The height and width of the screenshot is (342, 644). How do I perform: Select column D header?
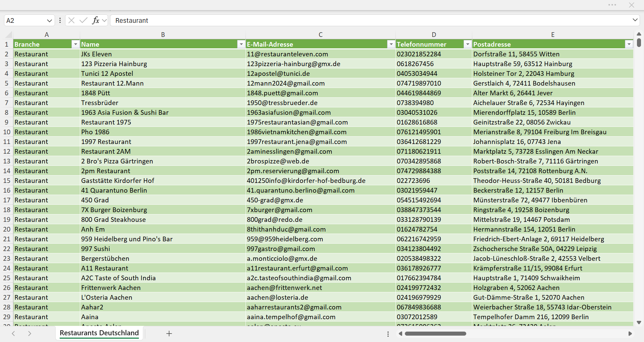434,35
